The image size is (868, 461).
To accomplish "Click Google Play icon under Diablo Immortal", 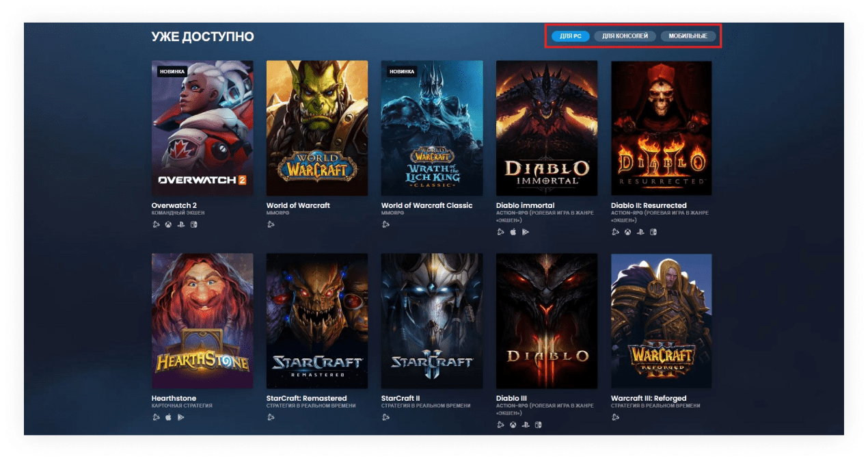I will pyautogui.click(x=526, y=232).
